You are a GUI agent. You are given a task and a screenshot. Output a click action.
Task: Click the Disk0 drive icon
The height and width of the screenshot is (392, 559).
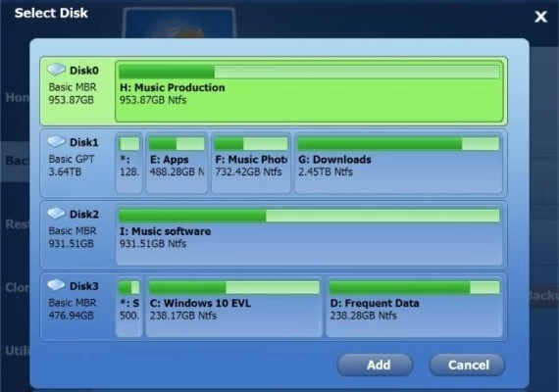[x=56, y=70]
